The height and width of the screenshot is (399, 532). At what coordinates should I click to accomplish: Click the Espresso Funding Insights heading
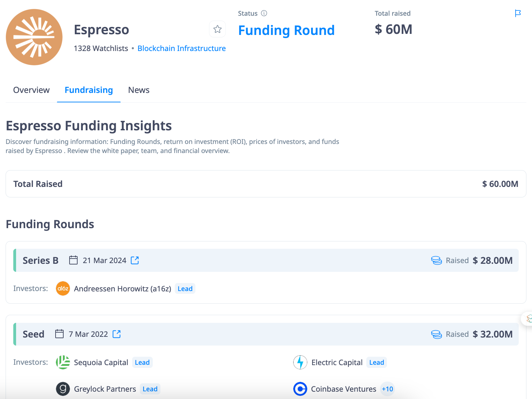[x=89, y=126]
